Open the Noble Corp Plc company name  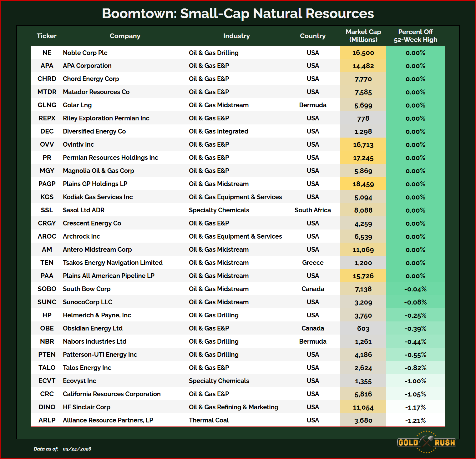click(x=85, y=53)
